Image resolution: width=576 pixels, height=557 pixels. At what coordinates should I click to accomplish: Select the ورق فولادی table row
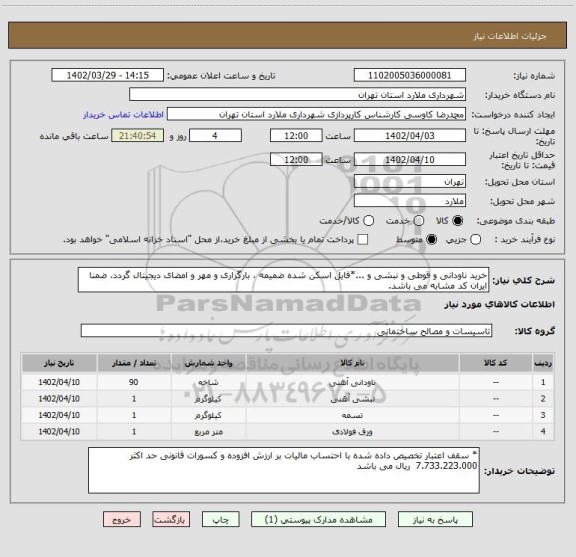tap(288, 431)
